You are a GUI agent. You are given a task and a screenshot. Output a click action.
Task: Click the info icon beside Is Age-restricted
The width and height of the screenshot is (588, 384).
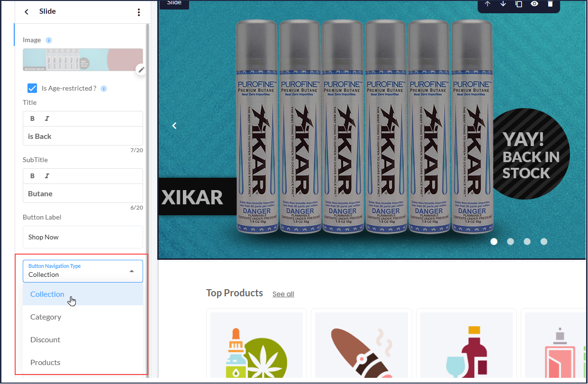point(104,89)
